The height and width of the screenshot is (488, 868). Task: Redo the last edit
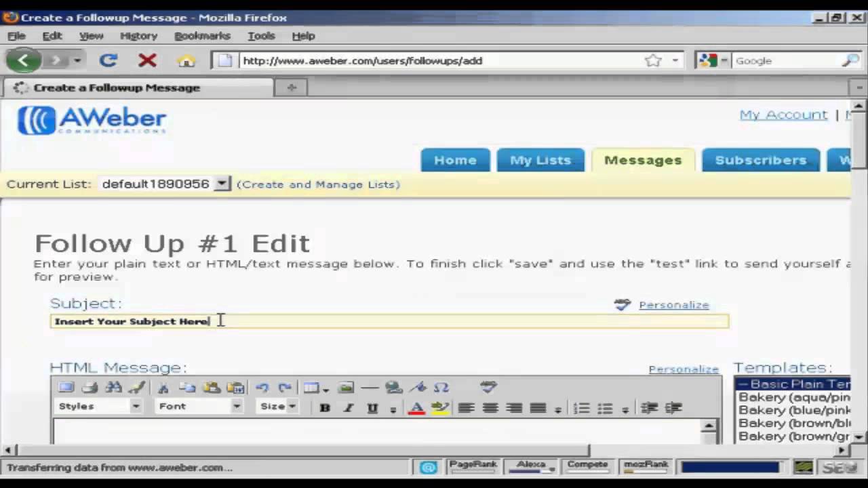click(x=285, y=388)
